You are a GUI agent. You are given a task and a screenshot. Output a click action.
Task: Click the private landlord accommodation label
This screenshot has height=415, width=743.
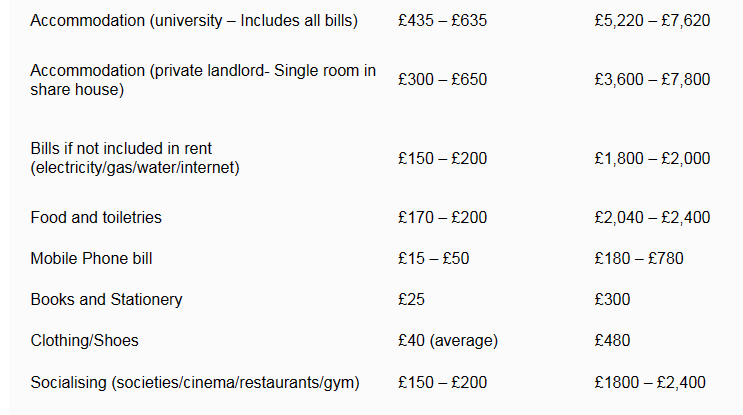point(203,79)
